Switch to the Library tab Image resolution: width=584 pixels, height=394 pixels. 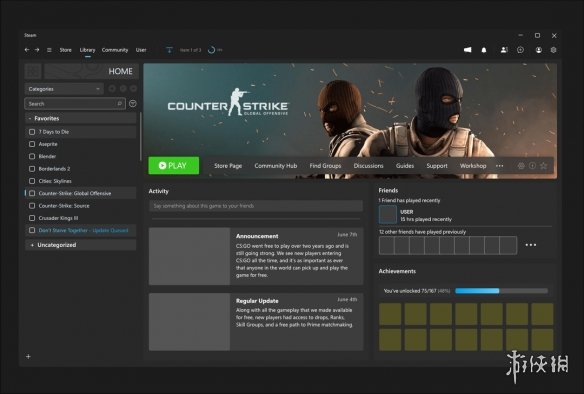click(88, 50)
